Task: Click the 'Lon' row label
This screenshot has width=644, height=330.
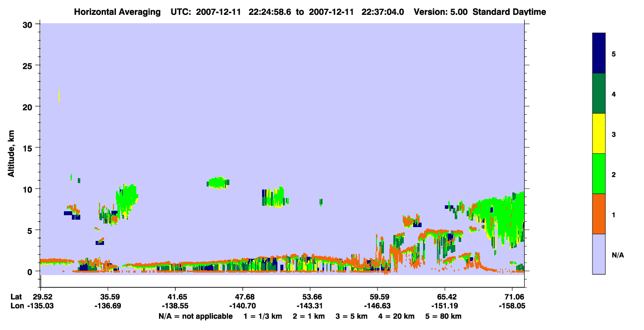Action: [x=17, y=306]
